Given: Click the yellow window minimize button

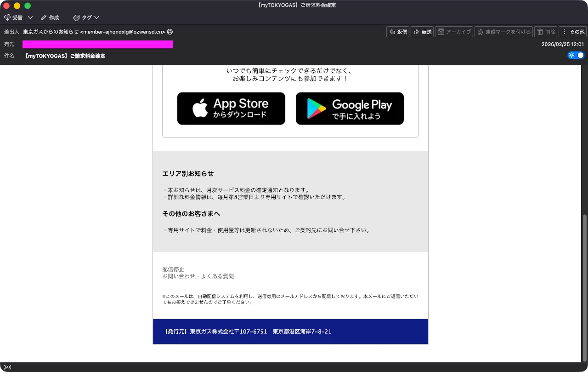Looking at the screenshot, I should click(17, 6).
